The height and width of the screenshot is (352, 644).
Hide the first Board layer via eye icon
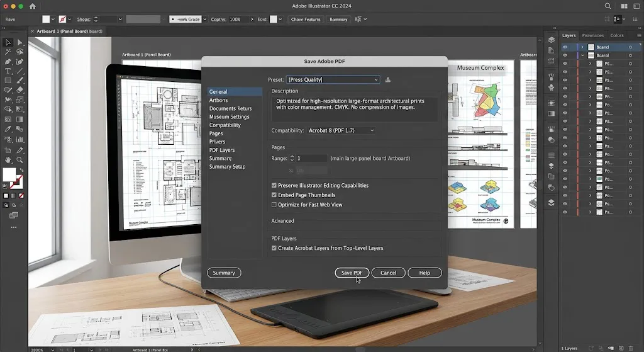click(565, 47)
